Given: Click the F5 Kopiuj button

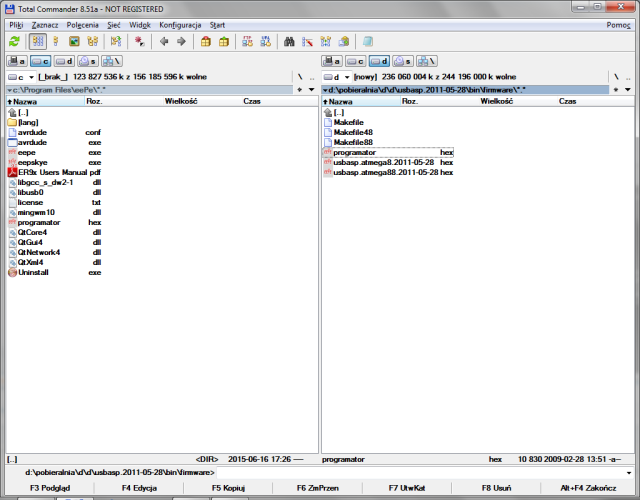Looking at the screenshot, I should click(228, 488).
